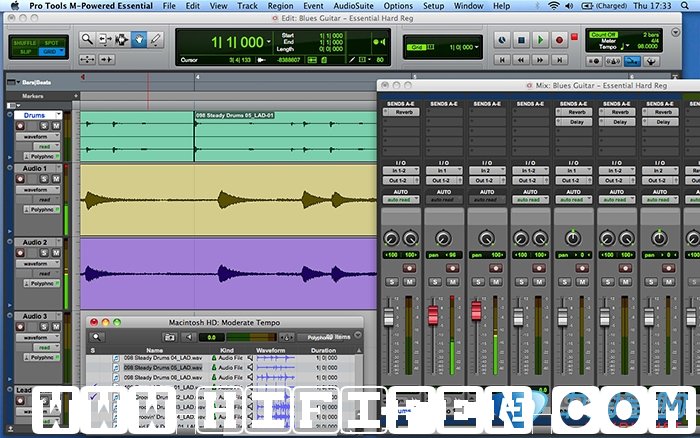Click the Mute button on first mixer channel

click(x=410, y=282)
